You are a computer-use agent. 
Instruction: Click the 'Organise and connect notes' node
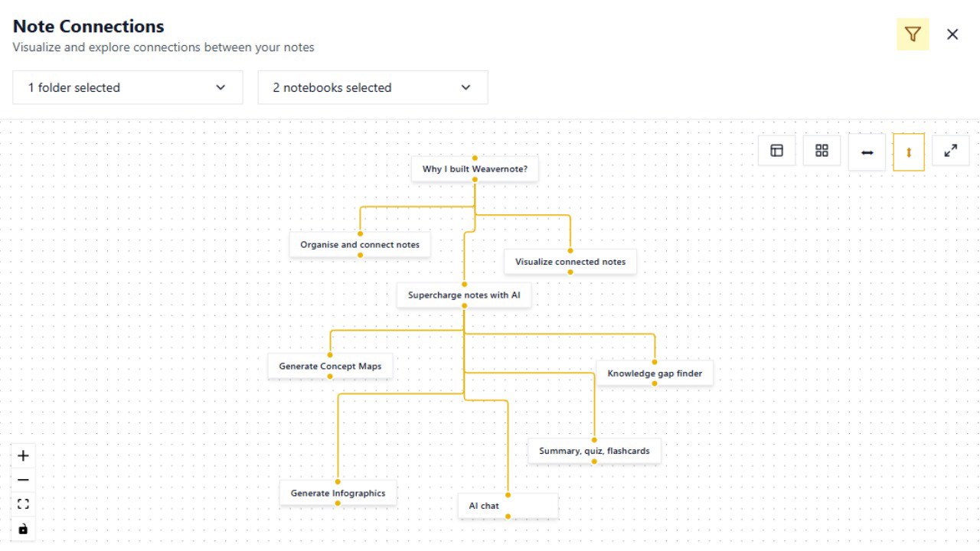click(x=360, y=245)
